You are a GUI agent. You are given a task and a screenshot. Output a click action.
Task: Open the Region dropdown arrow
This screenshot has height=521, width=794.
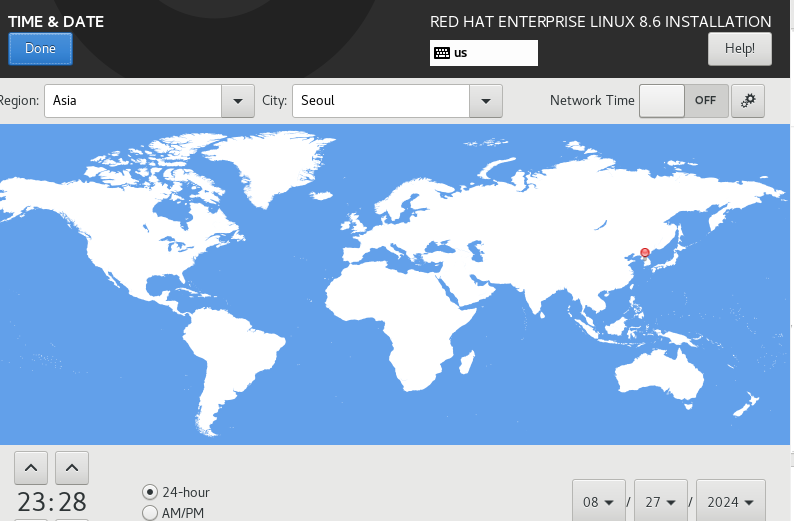click(237, 101)
